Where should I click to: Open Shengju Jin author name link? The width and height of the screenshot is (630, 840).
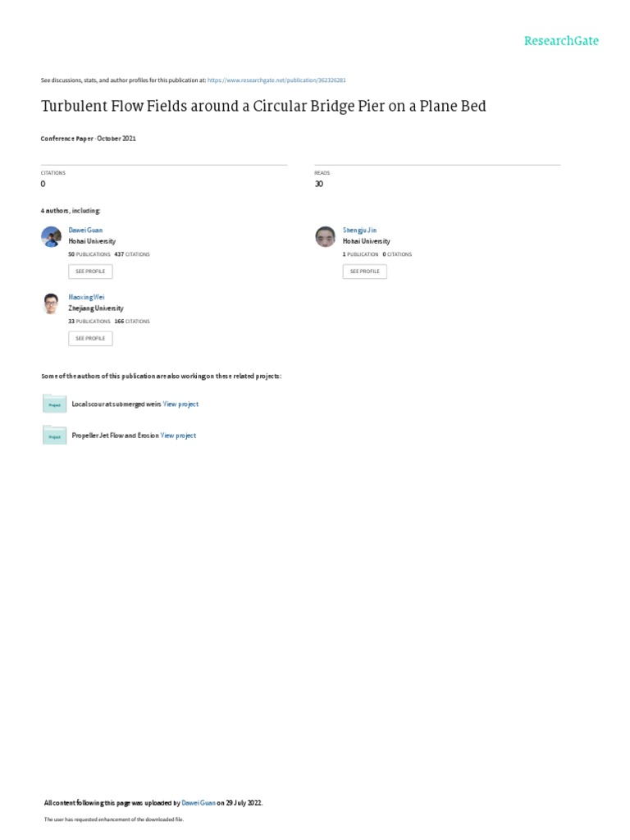pyautogui.click(x=359, y=231)
